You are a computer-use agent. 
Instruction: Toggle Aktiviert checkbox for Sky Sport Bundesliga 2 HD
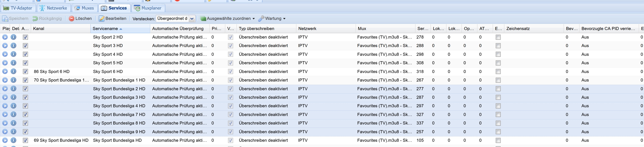tap(25, 89)
